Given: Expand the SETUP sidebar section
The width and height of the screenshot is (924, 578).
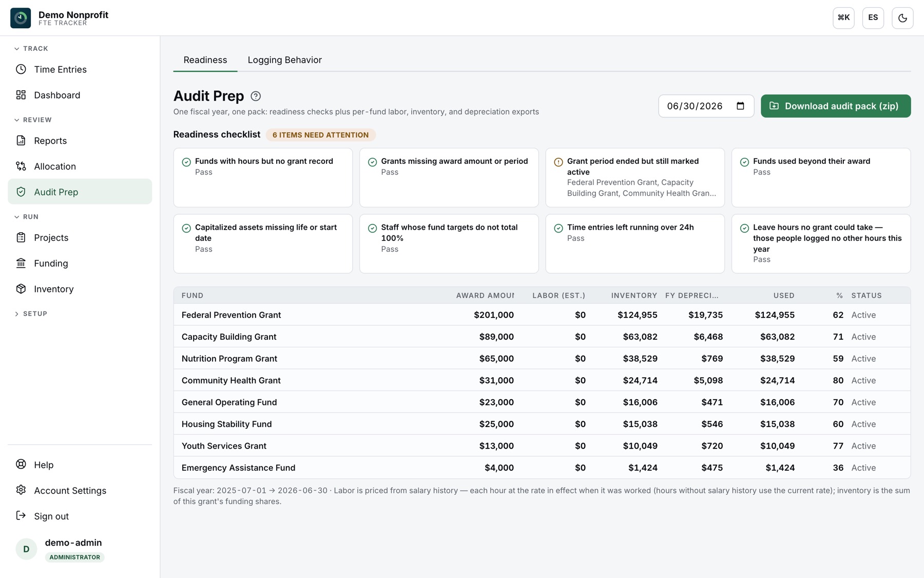Looking at the screenshot, I should coord(31,314).
